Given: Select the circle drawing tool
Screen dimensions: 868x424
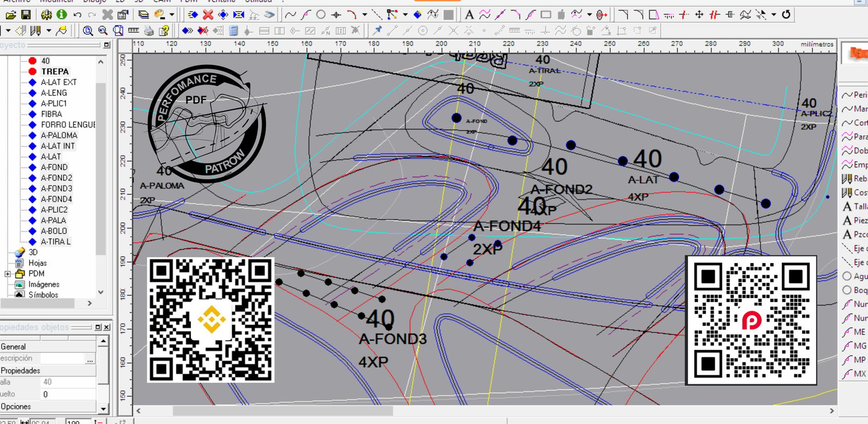Looking at the screenshot, I should pyautogui.click(x=321, y=14).
